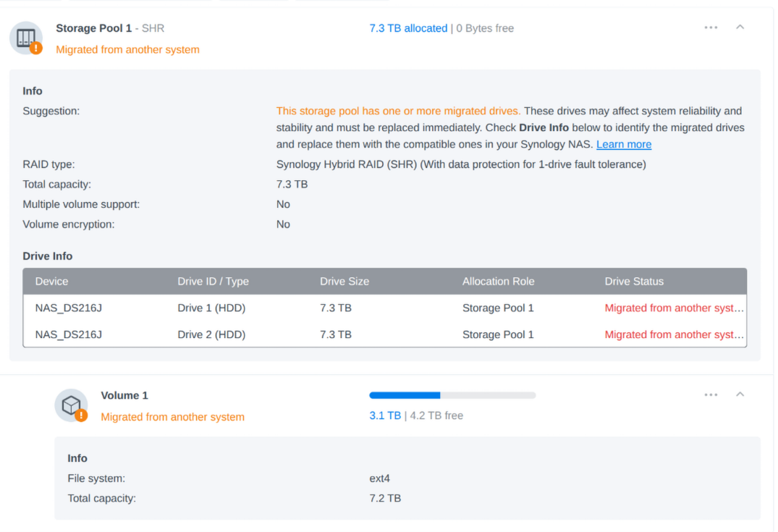Screen dimensions: 778x532
Task: Collapse the Storage Pool 1 section
Action: click(x=740, y=28)
